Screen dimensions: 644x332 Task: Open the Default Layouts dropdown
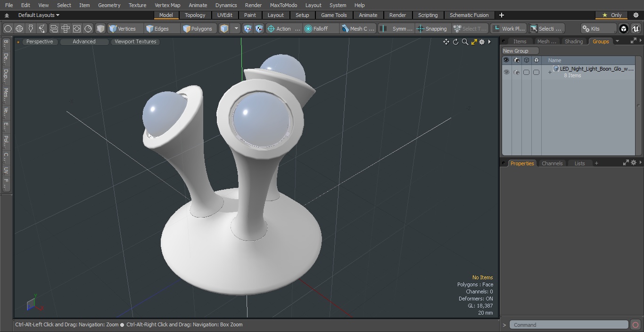38,15
